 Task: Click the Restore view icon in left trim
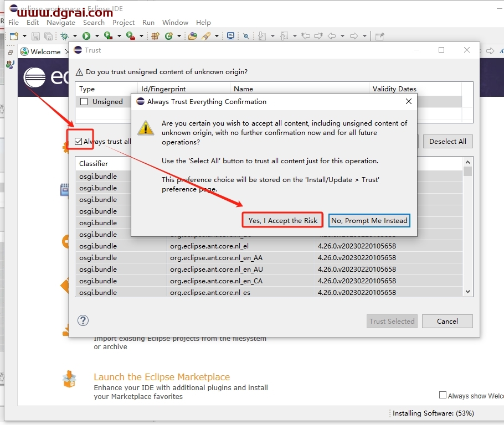coord(11,53)
